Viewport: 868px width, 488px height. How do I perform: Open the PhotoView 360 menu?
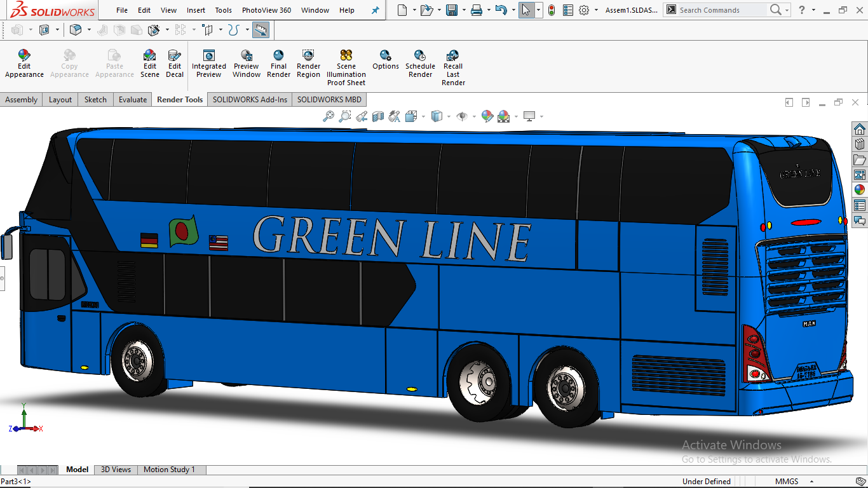266,10
